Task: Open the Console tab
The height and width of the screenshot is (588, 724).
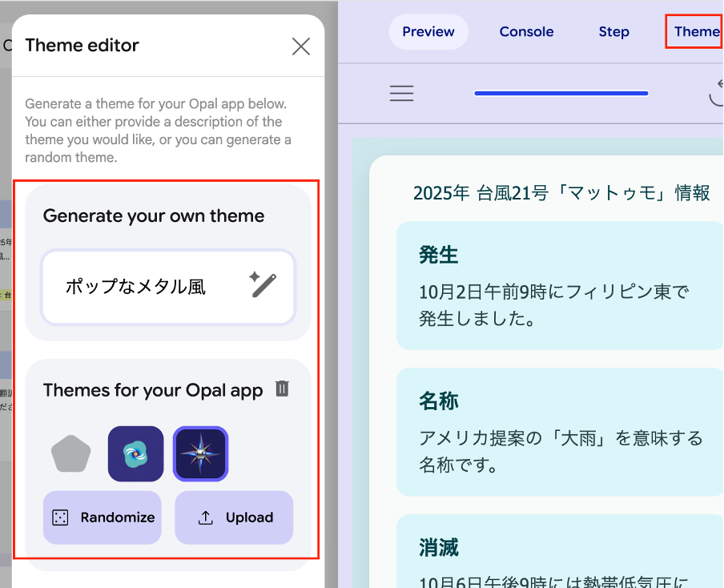Action: point(526,32)
